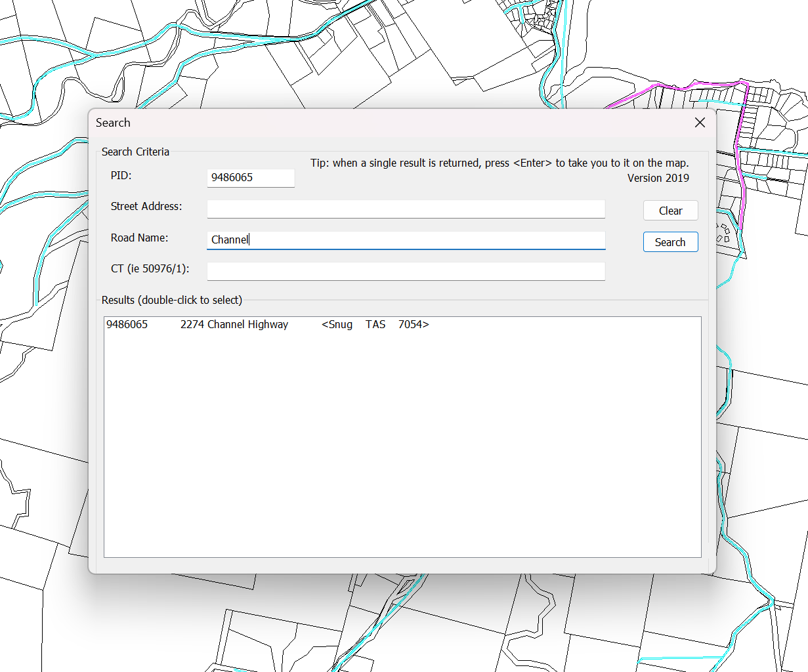Focus the Street Address text box

click(406, 209)
